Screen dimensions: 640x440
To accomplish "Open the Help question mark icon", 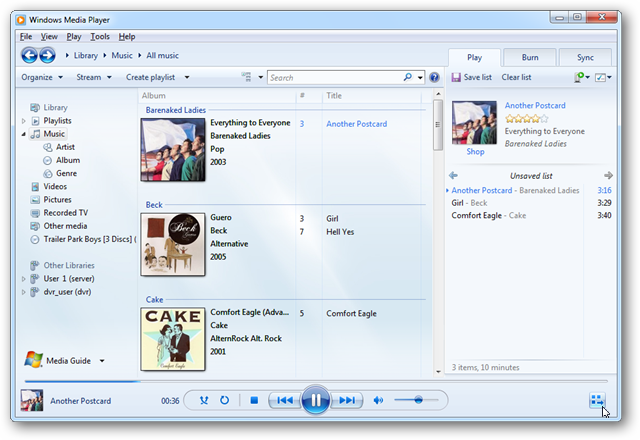I will (434, 77).
